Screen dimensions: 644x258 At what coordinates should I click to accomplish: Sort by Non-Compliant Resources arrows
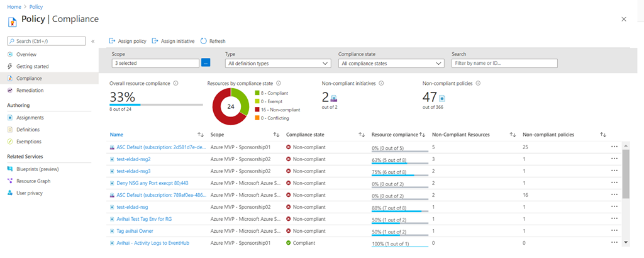click(x=513, y=134)
